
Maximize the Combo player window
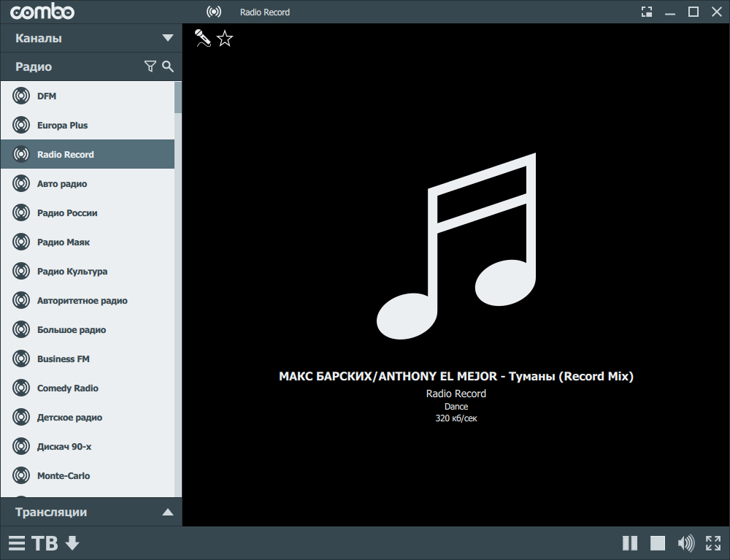coord(693,12)
